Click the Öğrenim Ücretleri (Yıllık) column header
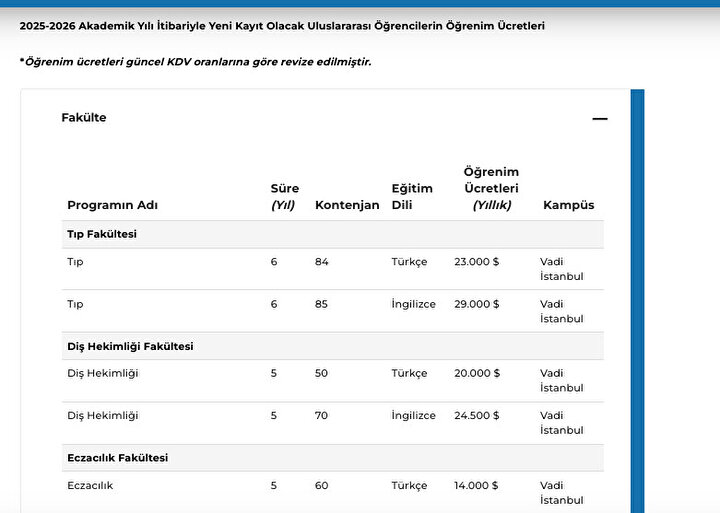The height and width of the screenshot is (513, 720). tap(491, 188)
